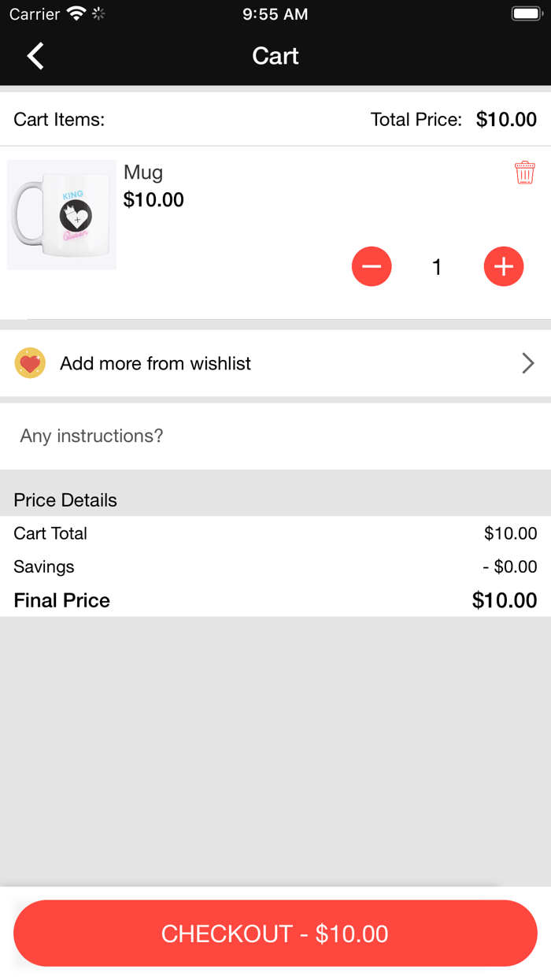
Task: Go back using the back arrow
Action: point(35,56)
